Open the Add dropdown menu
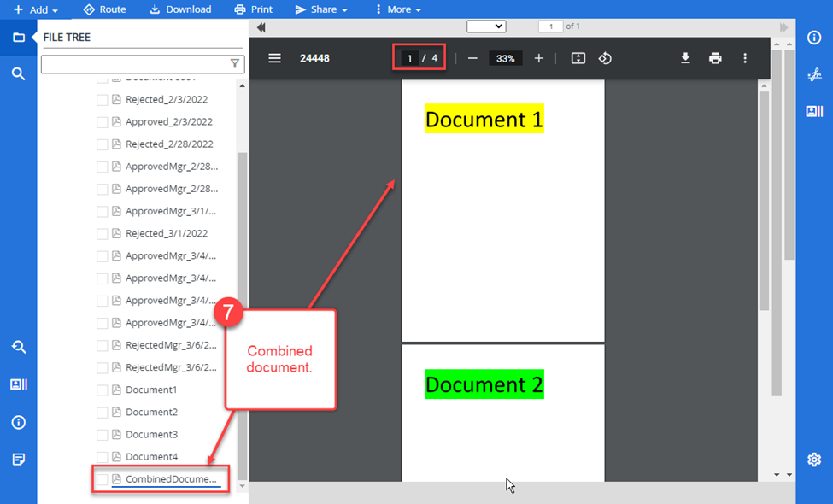 34,9
